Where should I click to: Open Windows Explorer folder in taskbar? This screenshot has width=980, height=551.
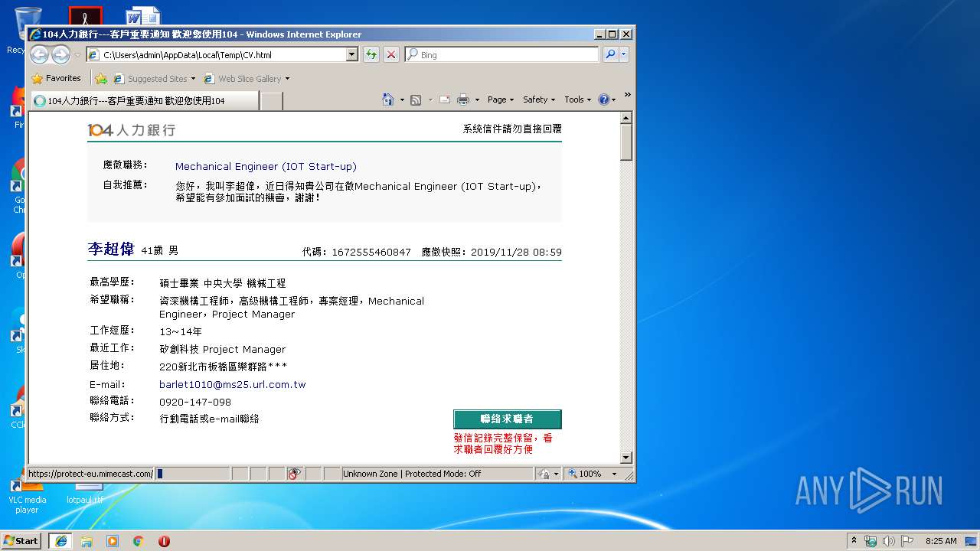[87, 541]
